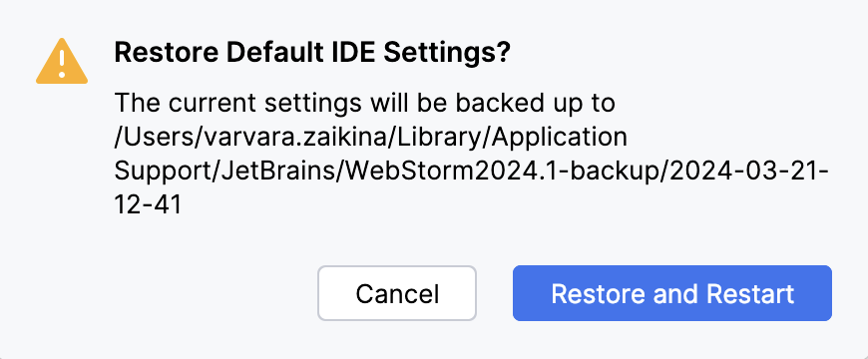The image size is (868, 359).
Task: Click the dialog title Restore Default IDE Settings?
Action: point(311,54)
